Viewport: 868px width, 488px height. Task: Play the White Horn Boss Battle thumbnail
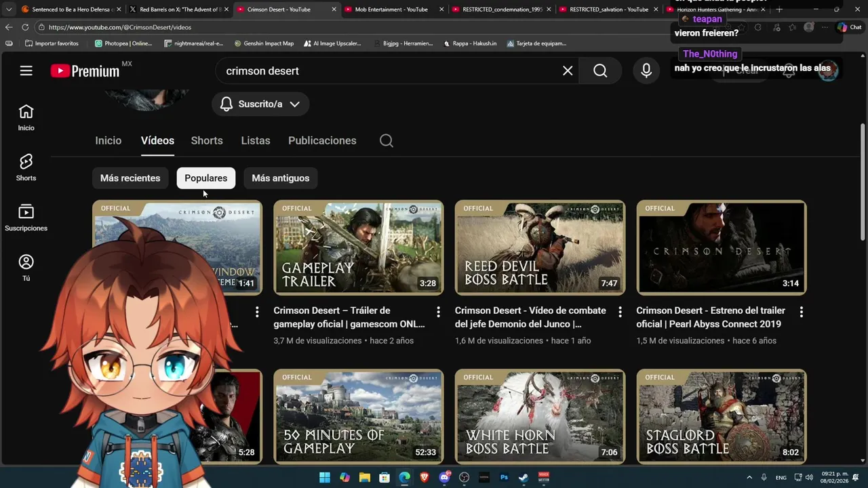540,416
